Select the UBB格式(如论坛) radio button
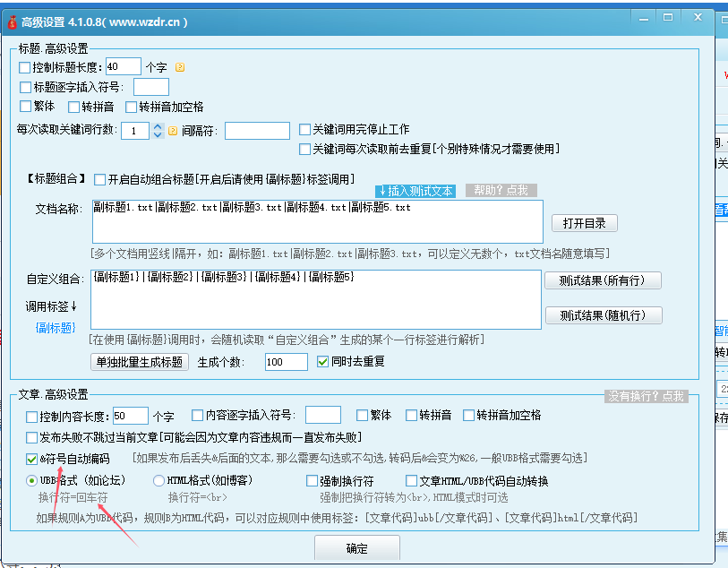Screen dimensions: 728x568 (x=30, y=481)
